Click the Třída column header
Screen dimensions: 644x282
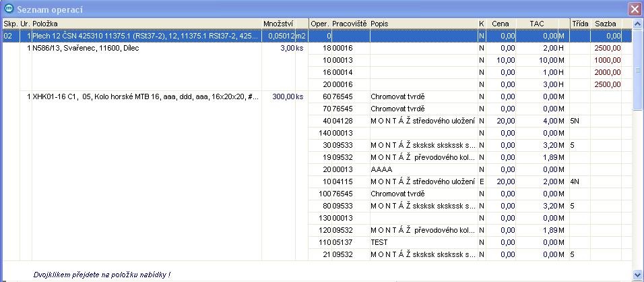[580, 24]
